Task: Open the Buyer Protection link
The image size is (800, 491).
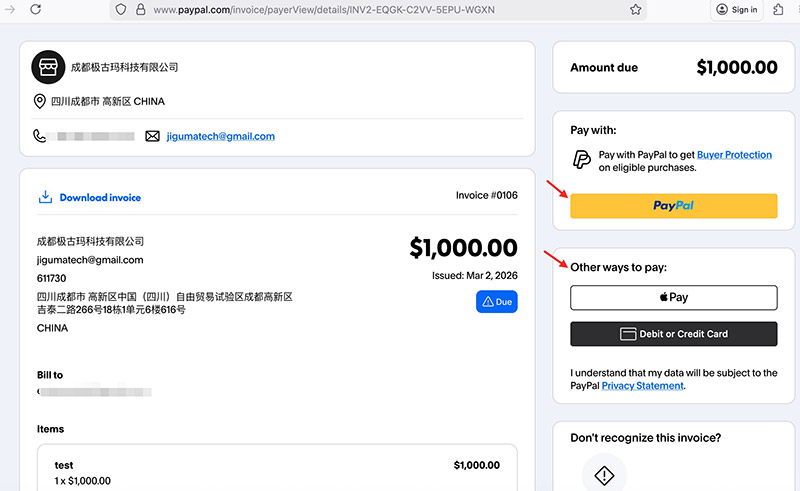Action: [734, 155]
